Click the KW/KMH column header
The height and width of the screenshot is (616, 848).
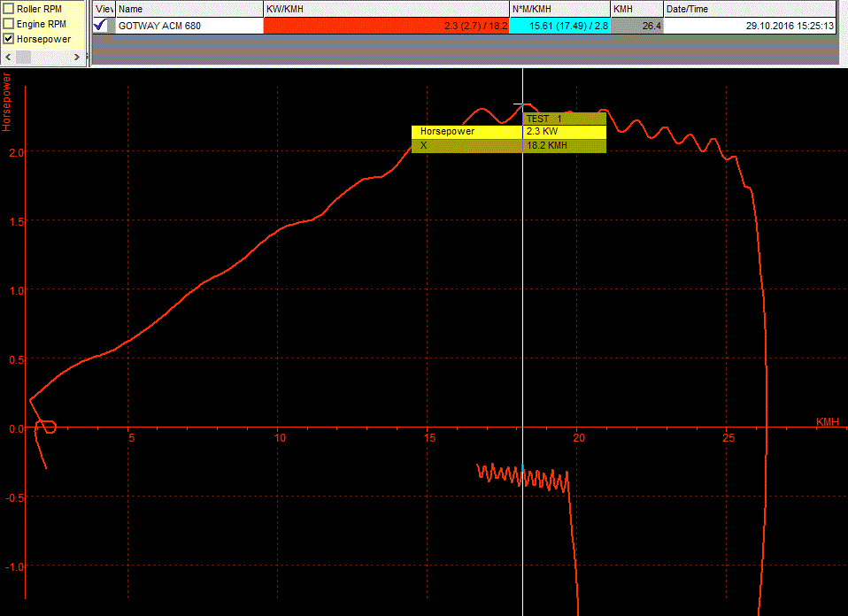386,9
